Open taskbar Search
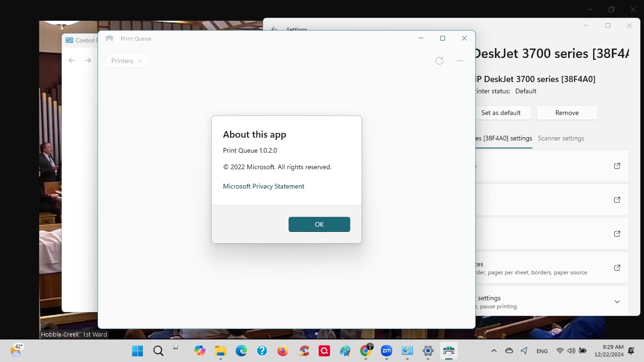Image resolution: width=644 pixels, height=362 pixels. coord(158,351)
